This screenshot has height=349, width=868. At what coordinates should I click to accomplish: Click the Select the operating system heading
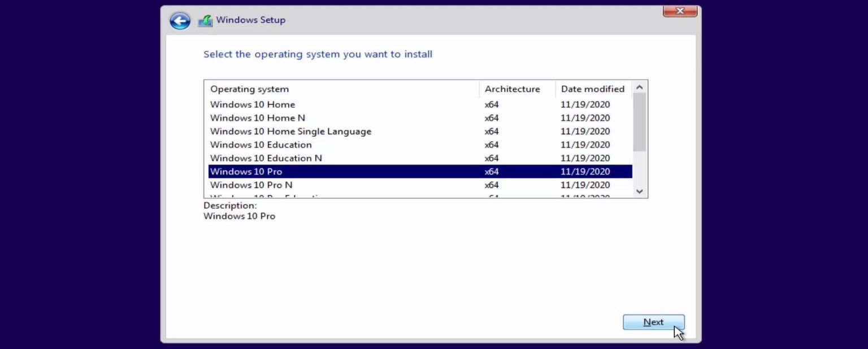(318, 54)
